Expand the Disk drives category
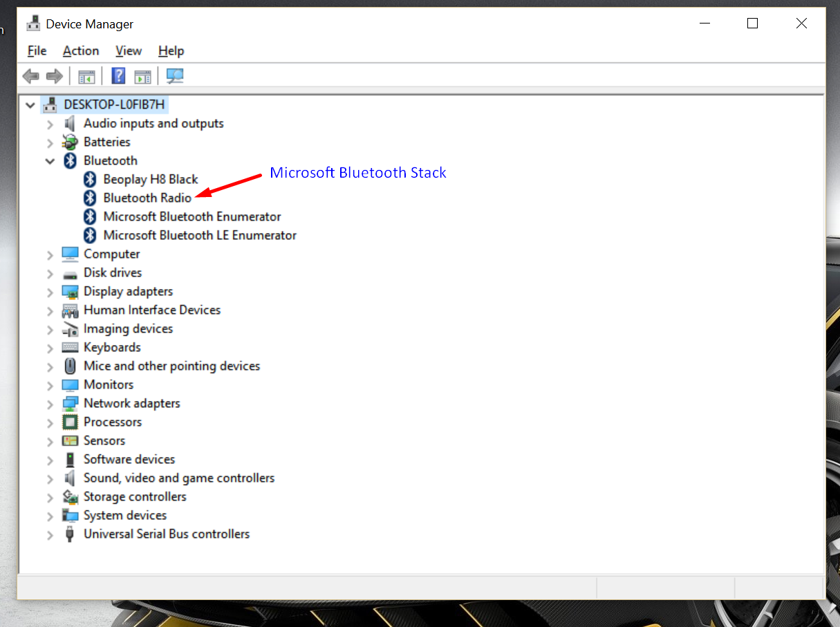 point(50,273)
